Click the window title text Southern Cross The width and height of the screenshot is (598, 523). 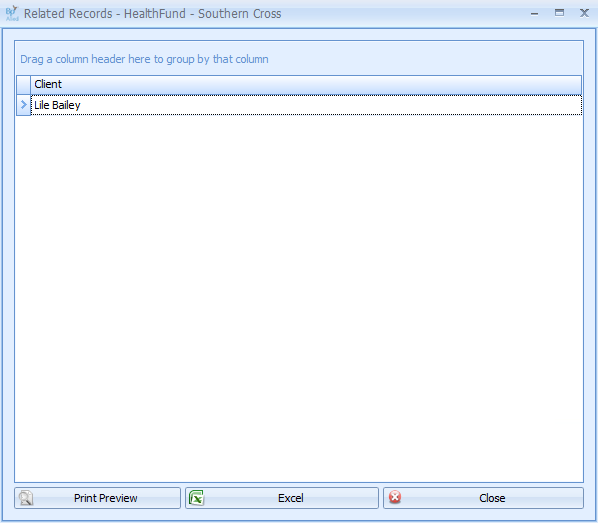pos(240,14)
